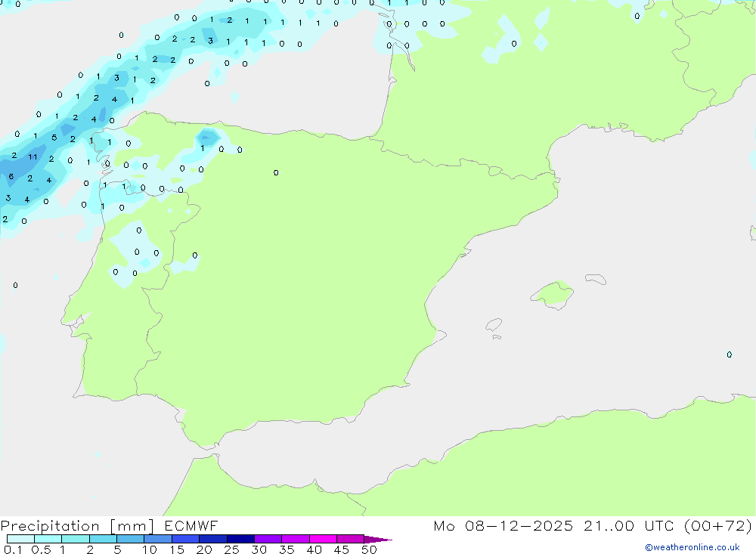Click the 45–50 mm magenta legend swatch
This screenshot has width=756, height=554.
(x=350, y=539)
